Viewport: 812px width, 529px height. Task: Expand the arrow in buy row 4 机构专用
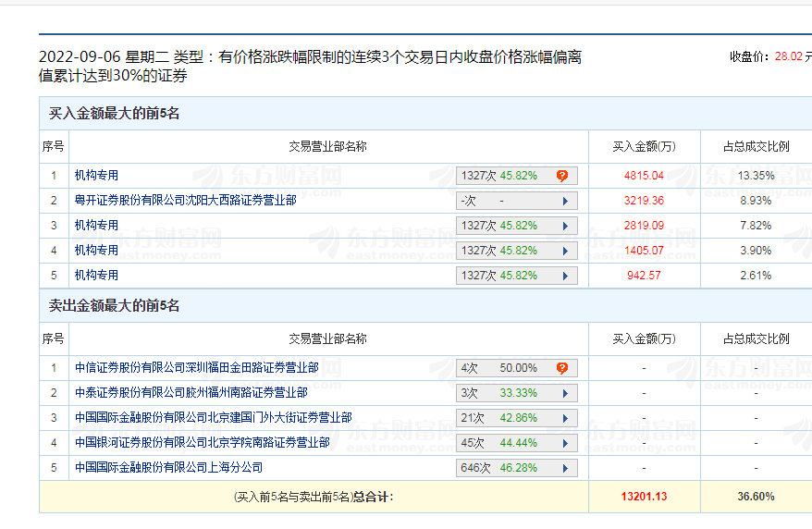565,251
